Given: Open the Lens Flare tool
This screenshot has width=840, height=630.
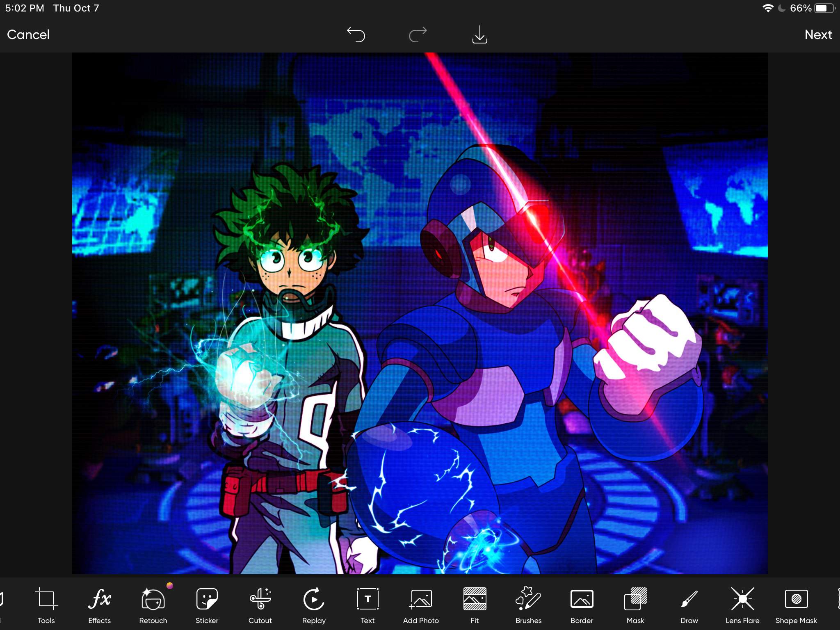Looking at the screenshot, I should coord(742,605).
